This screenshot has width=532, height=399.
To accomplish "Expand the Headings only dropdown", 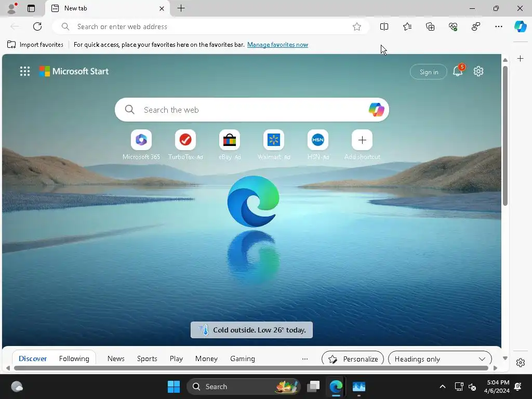I will coord(440,358).
